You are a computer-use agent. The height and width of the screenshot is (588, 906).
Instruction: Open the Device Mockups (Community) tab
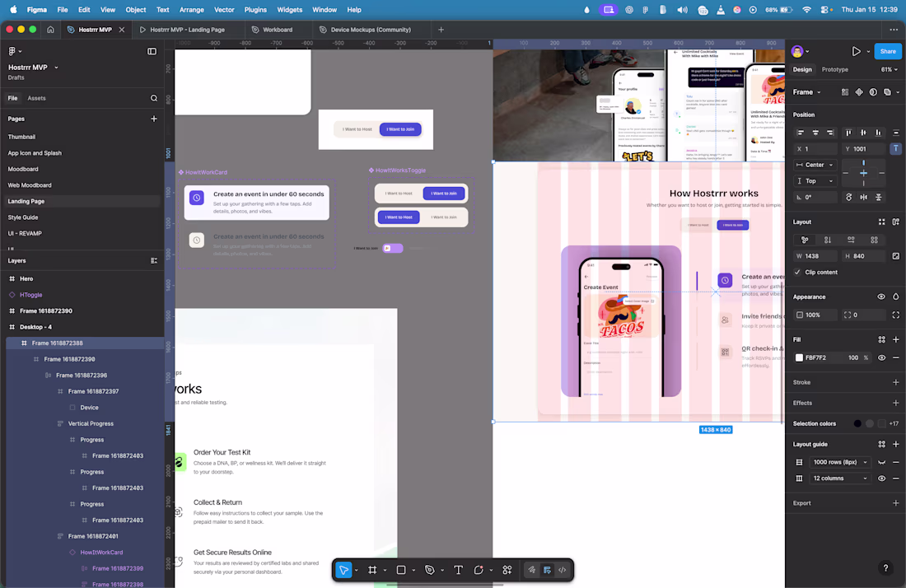tap(371, 30)
